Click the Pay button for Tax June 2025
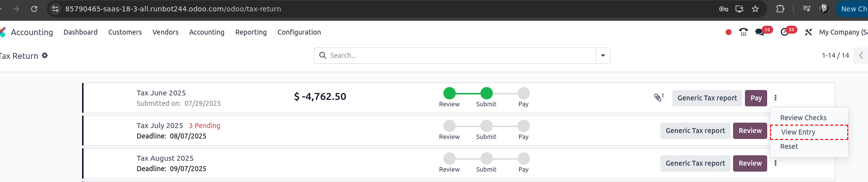868x182 pixels. (756, 98)
